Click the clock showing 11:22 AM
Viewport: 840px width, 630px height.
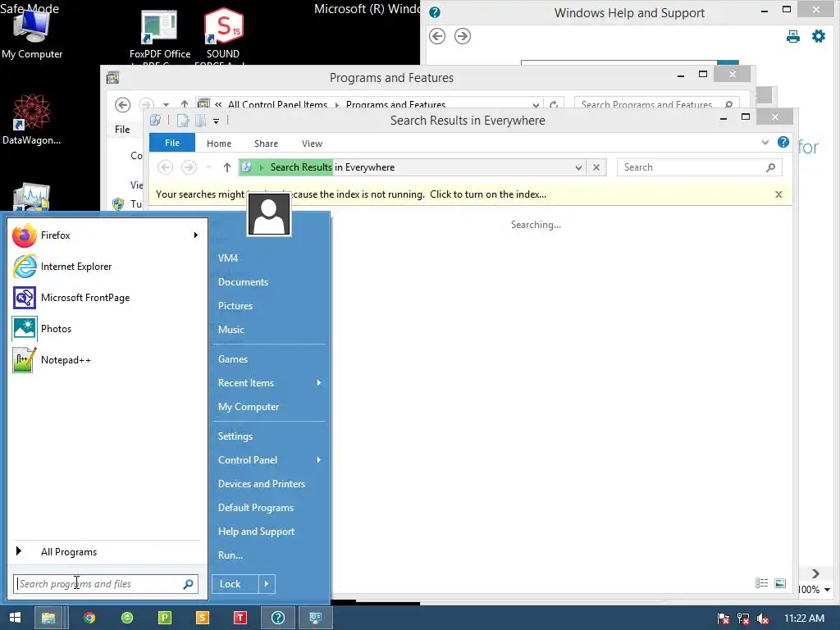(x=804, y=619)
